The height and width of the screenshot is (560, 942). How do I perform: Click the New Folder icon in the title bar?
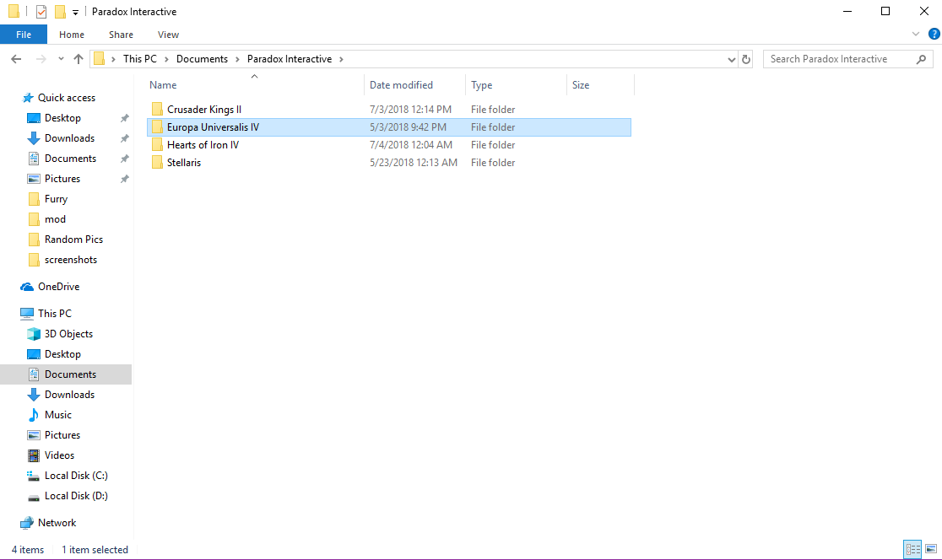pyautogui.click(x=59, y=12)
